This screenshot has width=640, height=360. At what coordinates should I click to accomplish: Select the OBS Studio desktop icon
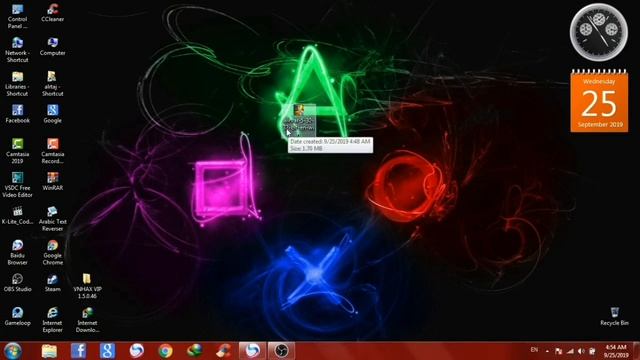18,282
